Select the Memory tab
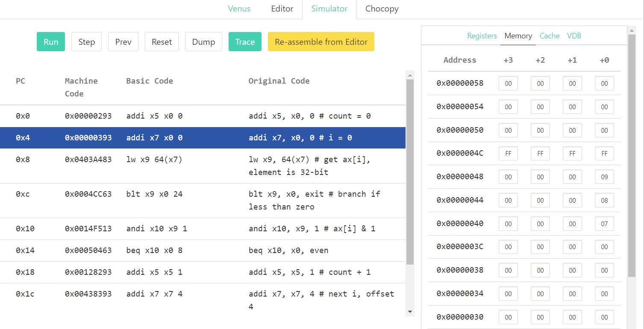The width and height of the screenshot is (644, 329). coord(518,36)
